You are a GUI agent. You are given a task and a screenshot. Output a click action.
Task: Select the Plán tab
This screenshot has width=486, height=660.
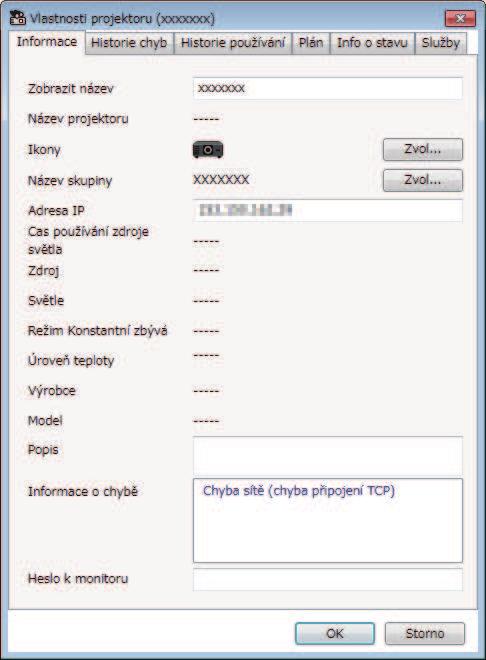click(x=311, y=43)
